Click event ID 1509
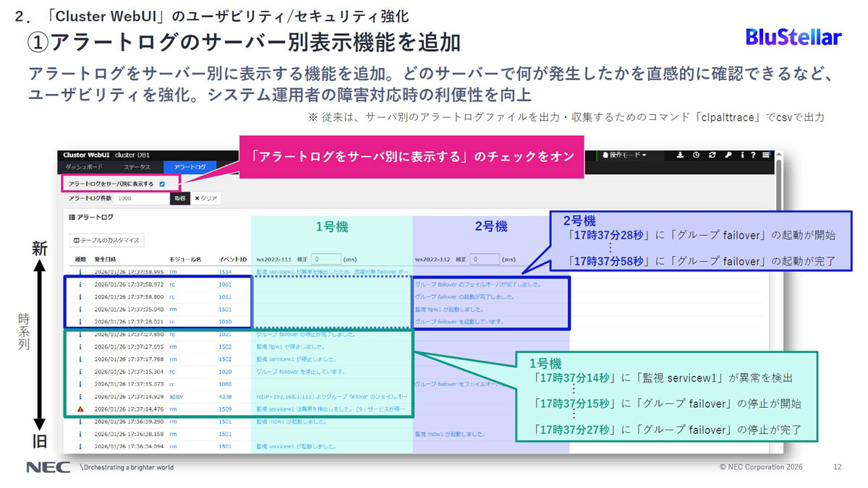Image resolution: width=868 pixels, height=488 pixels. (225, 408)
